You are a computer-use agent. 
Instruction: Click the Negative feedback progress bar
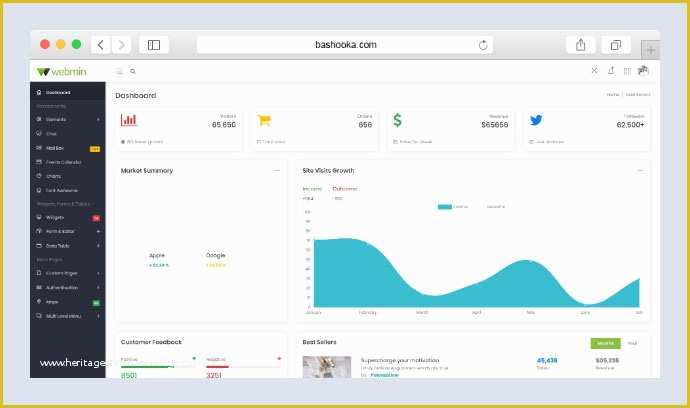pos(243,367)
